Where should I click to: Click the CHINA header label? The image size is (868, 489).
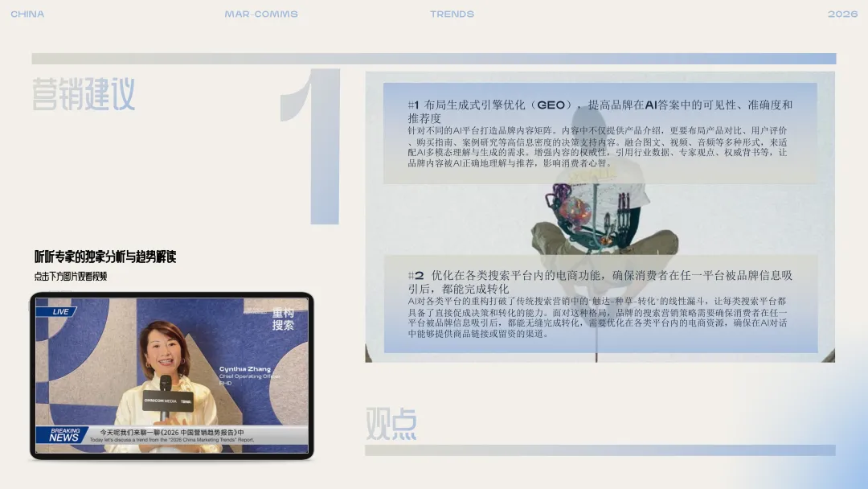click(x=27, y=14)
